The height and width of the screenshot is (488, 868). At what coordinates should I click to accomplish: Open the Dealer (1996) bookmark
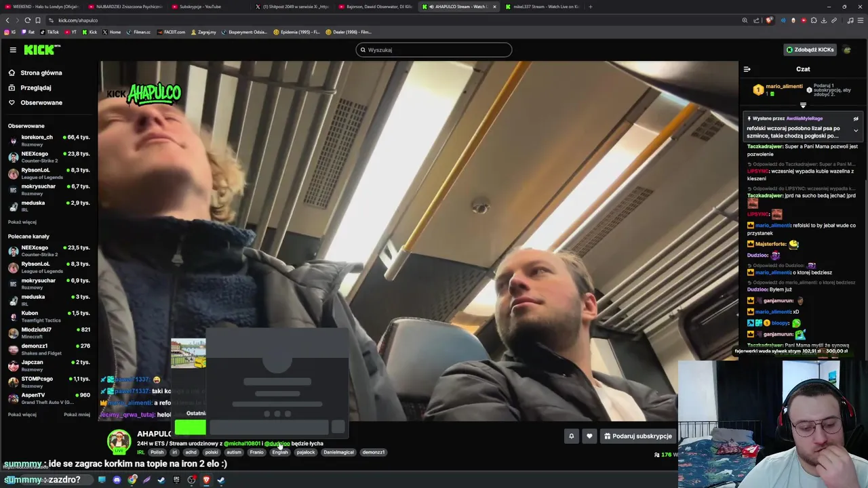pyautogui.click(x=349, y=32)
